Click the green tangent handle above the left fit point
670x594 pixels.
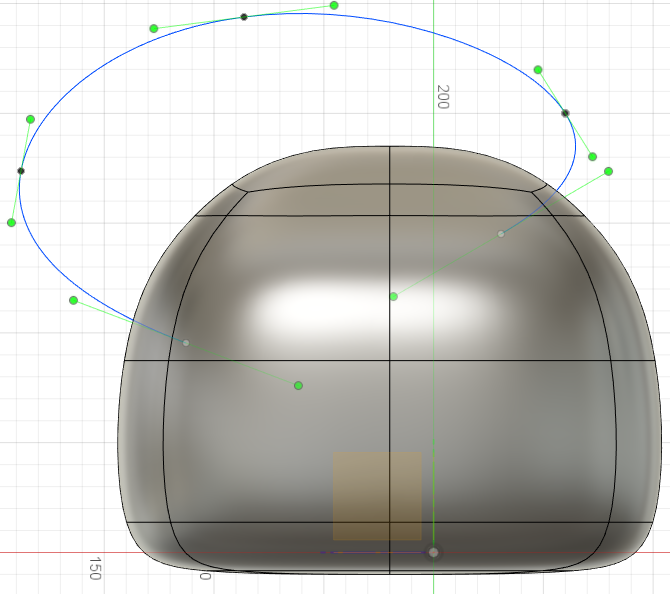tap(30, 119)
